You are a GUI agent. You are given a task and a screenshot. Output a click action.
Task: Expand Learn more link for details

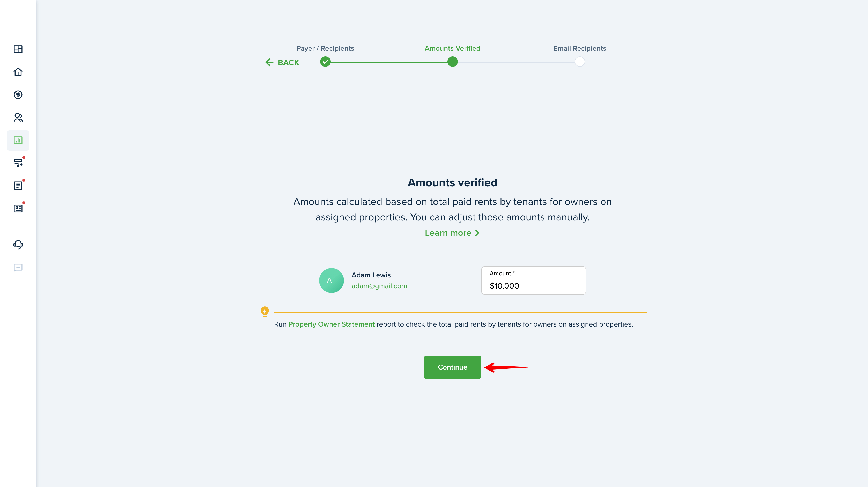point(452,232)
